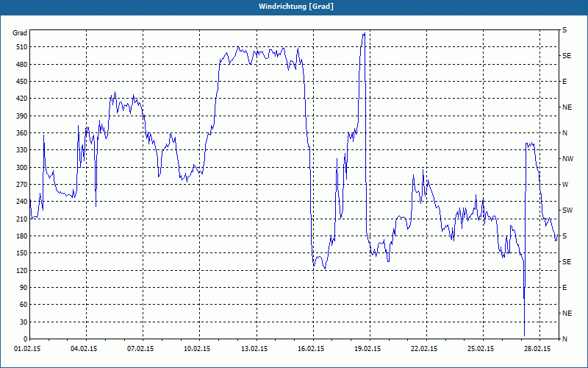The width and height of the screenshot is (588, 368).
Task: Click the 330 tick label
Action: click(22, 150)
